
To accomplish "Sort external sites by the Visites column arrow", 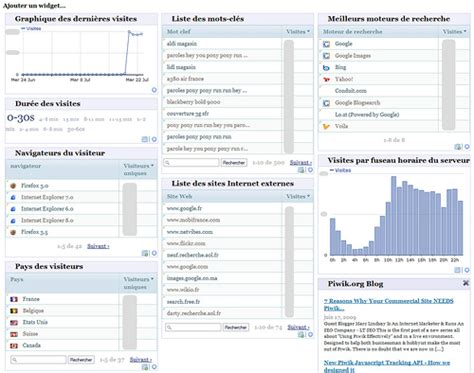I will point(308,196).
